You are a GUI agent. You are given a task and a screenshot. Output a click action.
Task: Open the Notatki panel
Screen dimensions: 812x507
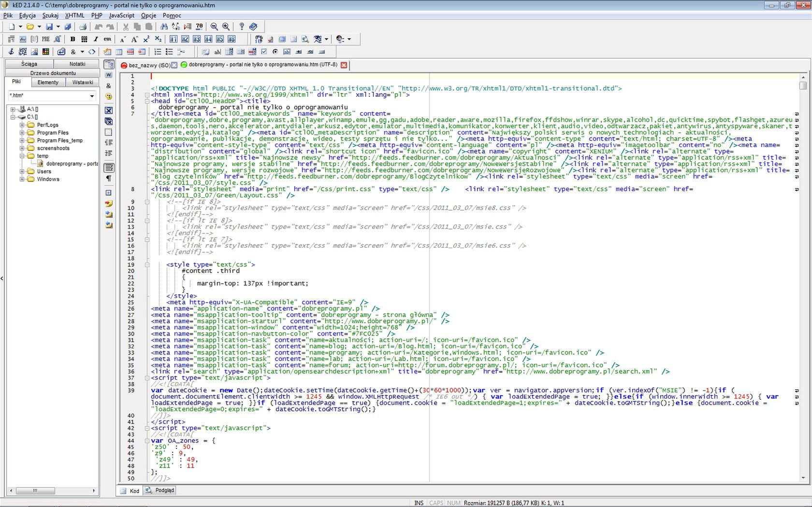coord(77,64)
